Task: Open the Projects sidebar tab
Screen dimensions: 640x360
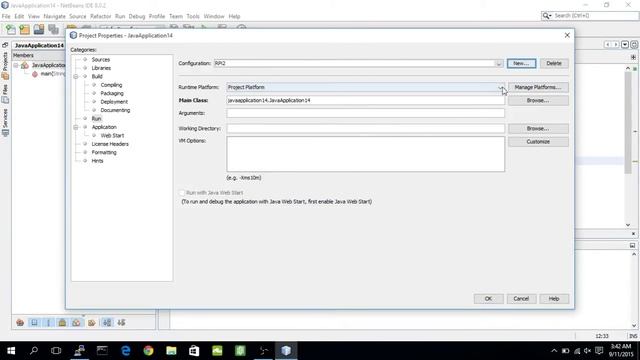Action: tap(5, 65)
